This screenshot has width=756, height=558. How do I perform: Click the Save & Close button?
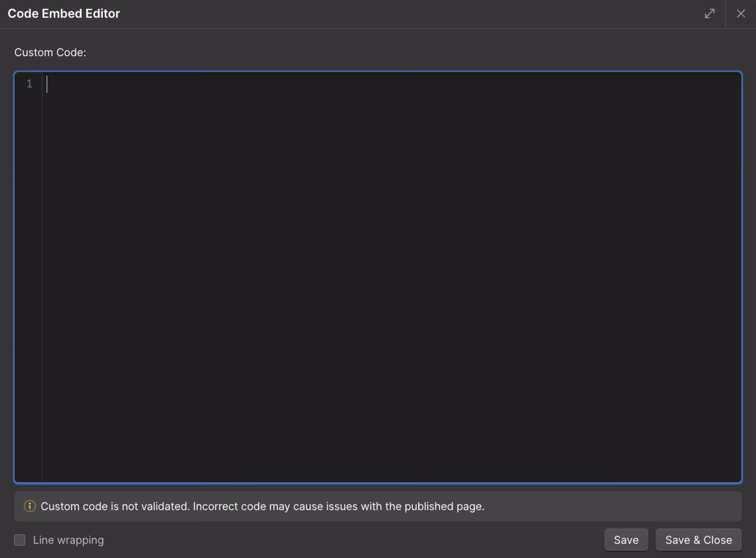click(699, 540)
